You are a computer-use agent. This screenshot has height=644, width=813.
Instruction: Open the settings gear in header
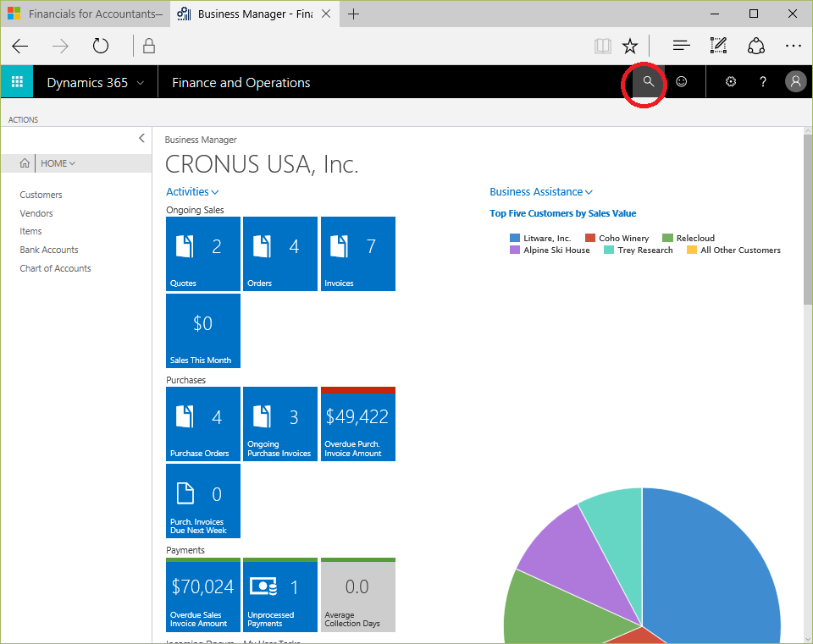click(x=731, y=81)
